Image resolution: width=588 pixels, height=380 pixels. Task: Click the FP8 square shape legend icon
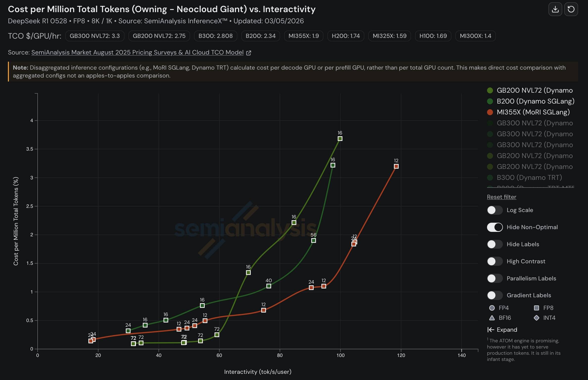(537, 308)
